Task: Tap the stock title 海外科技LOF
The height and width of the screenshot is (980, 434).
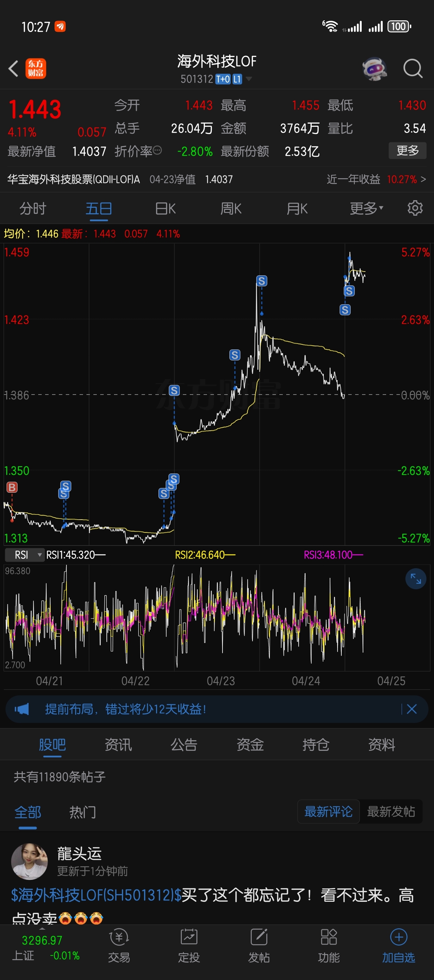Action: 217,61
